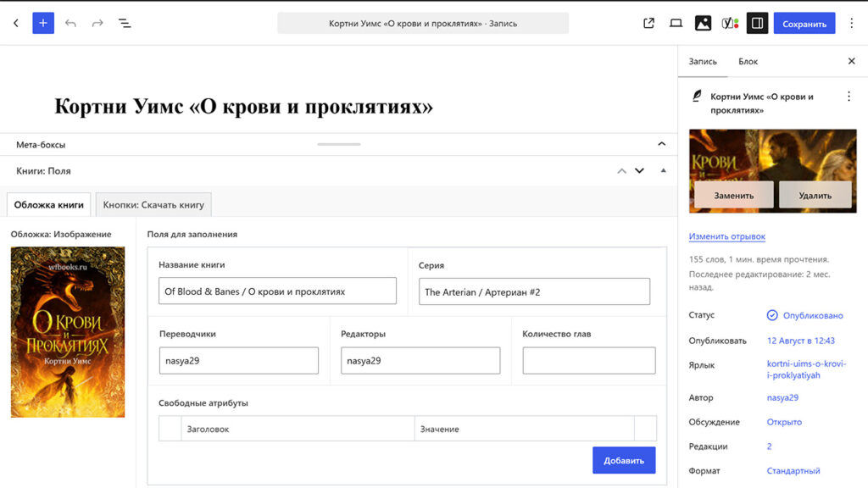868x488 pixels.
Task: Undo the last change
Action: click(70, 23)
